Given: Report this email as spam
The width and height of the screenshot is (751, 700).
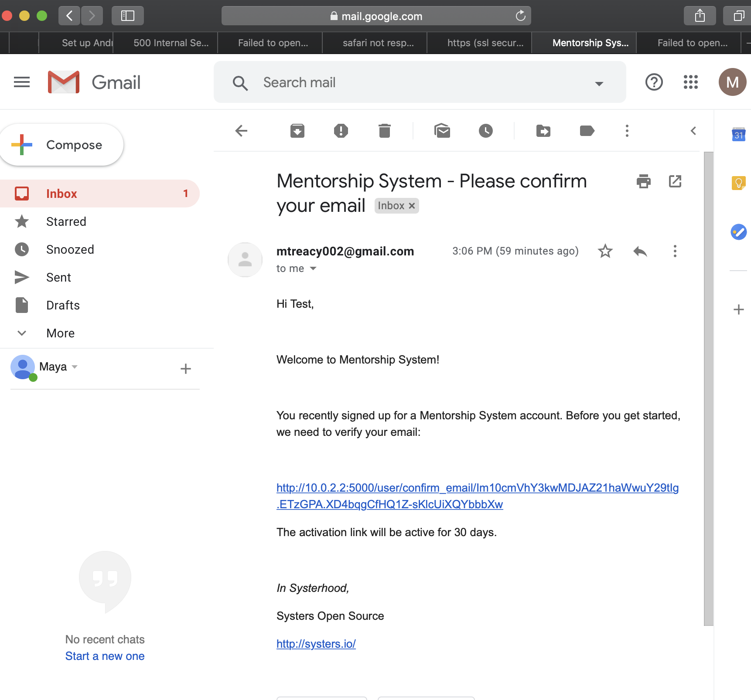Looking at the screenshot, I should click(341, 131).
